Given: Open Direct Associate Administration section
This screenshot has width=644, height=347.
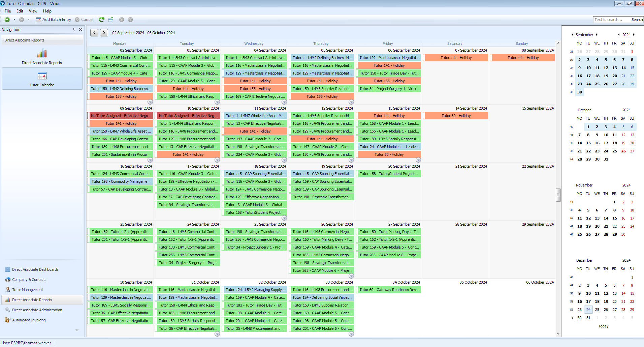Looking at the screenshot, I should click(x=37, y=310).
